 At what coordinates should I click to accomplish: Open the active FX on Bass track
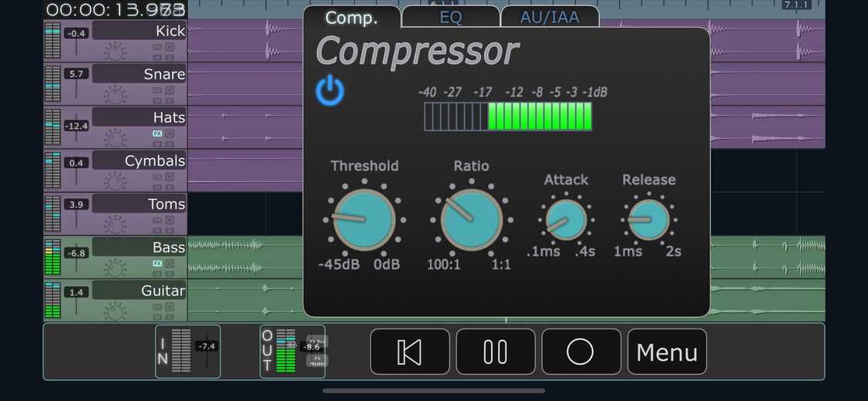pyautogui.click(x=157, y=264)
